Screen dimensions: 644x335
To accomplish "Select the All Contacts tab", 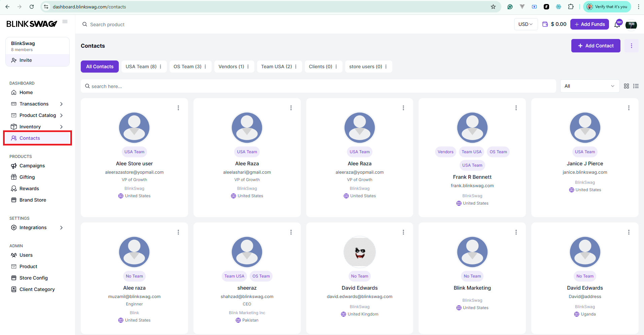I will [x=100, y=67].
